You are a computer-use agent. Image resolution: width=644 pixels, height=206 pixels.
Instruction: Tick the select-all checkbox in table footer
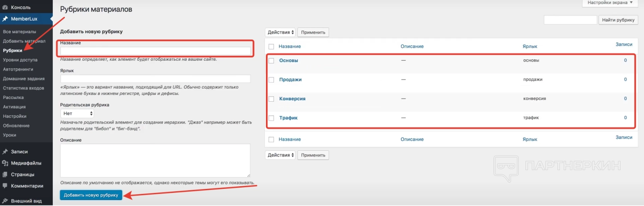pyautogui.click(x=271, y=139)
